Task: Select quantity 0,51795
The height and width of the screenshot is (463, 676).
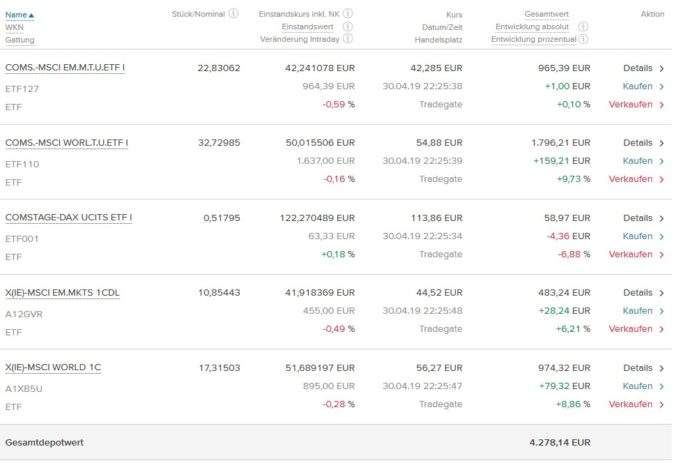Action: pos(222,218)
